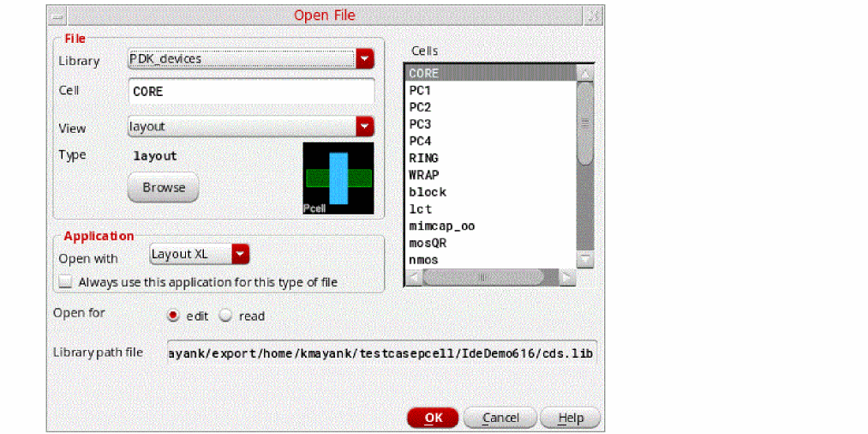Click the Cell name input field
This screenshot has width=868, height=434.
[251, 91]
